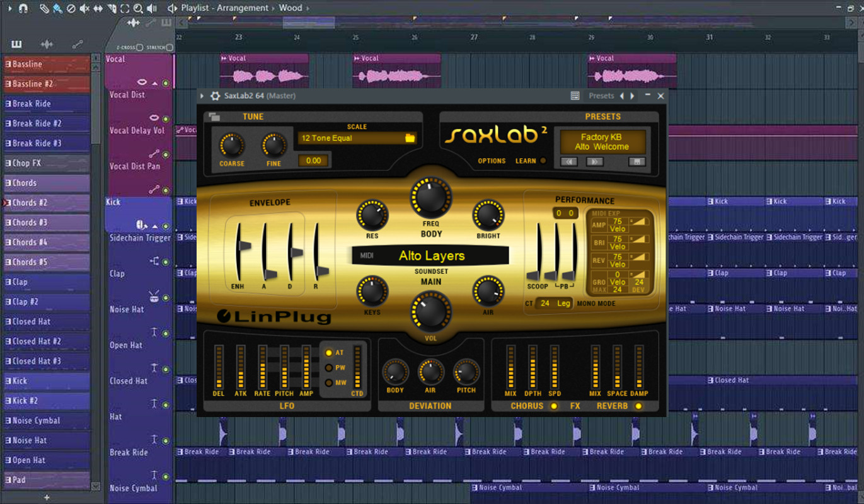The image size is (864, 504).
Task: Select the delete tool in playlist toolbar
Action: (71, 8)
